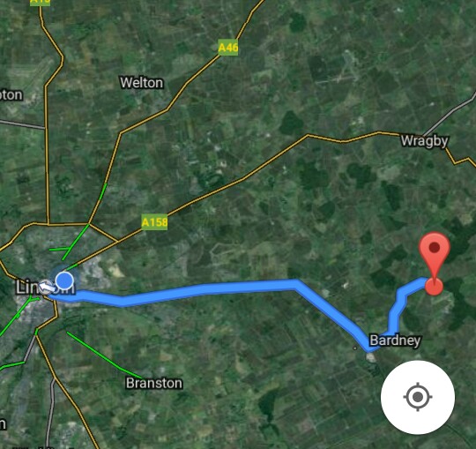Tap the white direction arrow near Lincoln
This screenshot has height=449, width=476.
[48, 287]
